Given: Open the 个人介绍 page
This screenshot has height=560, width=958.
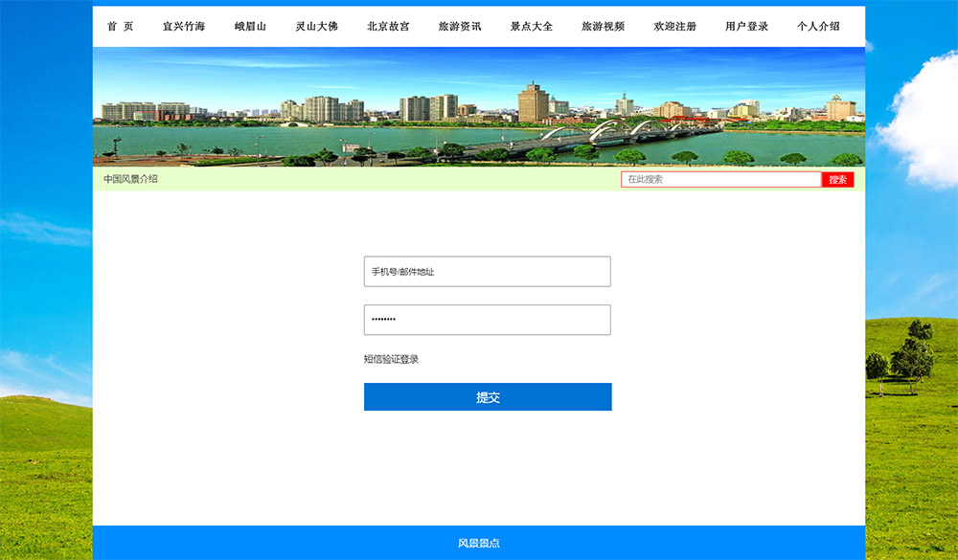Looking at the screenshot, I should 818,26.
